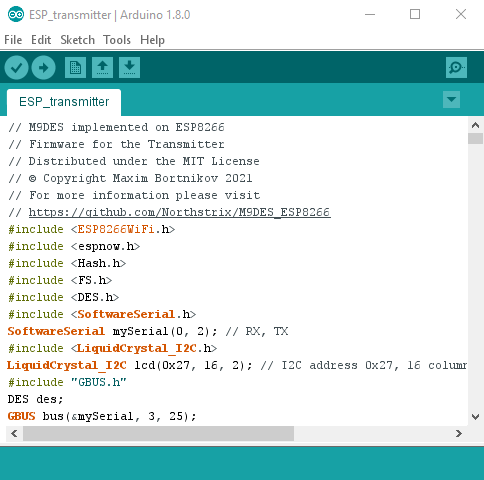Open a sketch using the up-arrow icon
The height and width of the screenshot is (480, 484).
click(x=102, y=68)
